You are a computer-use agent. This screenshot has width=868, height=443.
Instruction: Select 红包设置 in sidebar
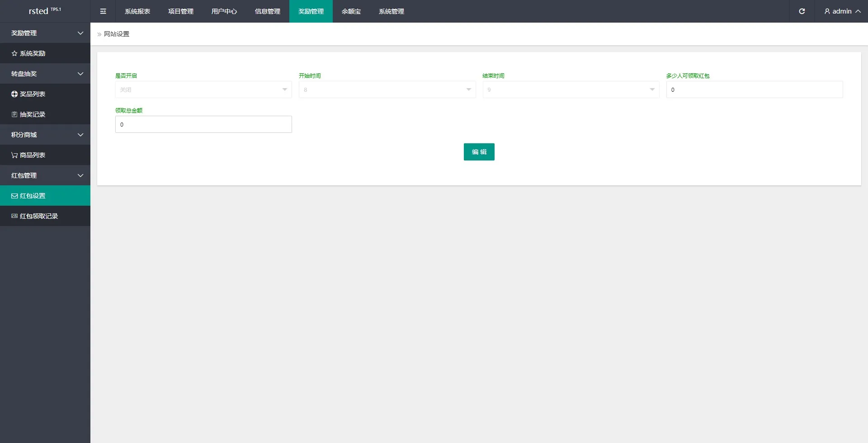[x=33, y=196]
